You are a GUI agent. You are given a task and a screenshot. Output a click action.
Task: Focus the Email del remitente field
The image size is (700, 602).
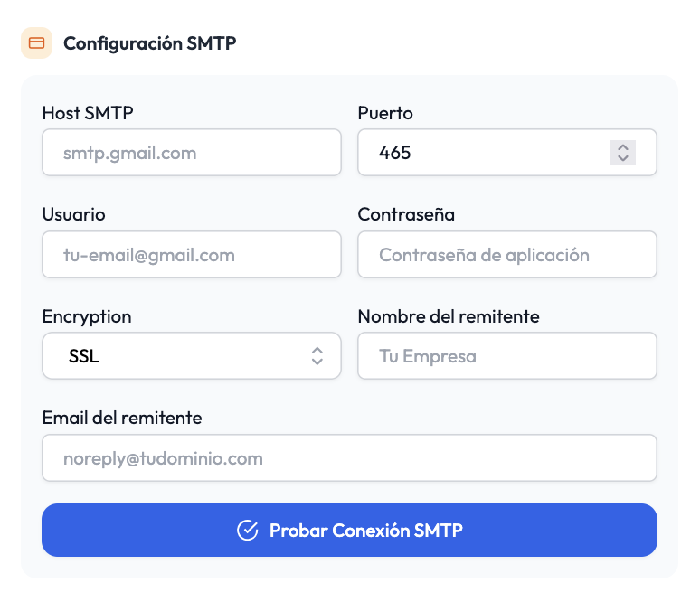(x=350, y=458)
